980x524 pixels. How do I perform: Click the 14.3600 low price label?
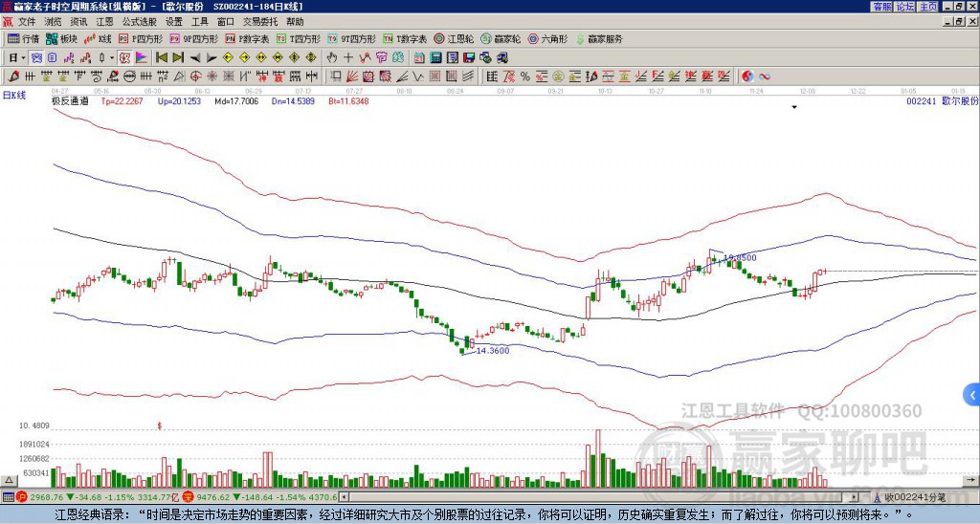(x=493, y=350)
